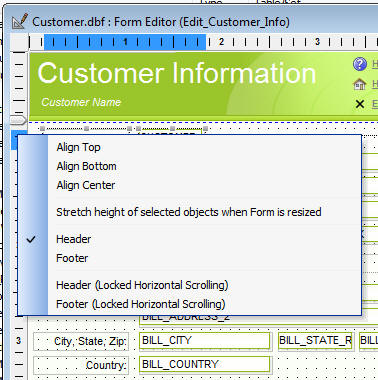This screenshot has height=380, width=378.
Task: Select the BILL_COUNTRY field
Action: (x=204, y=364)
